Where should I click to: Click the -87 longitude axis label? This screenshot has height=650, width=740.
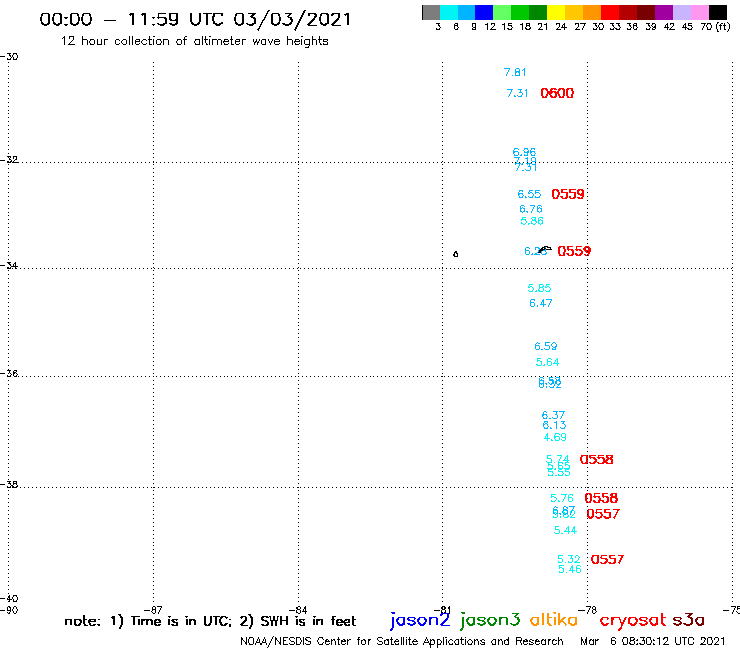click(153, 610)
